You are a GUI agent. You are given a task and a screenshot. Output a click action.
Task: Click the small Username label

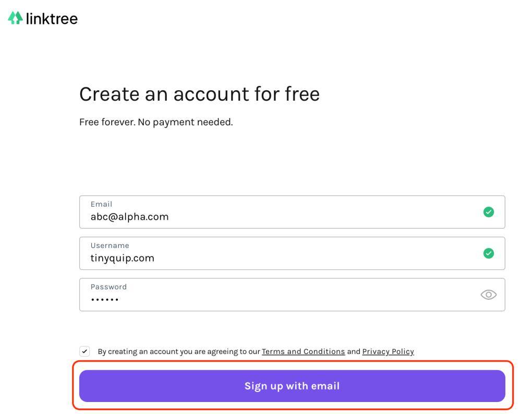click(110, 245)
